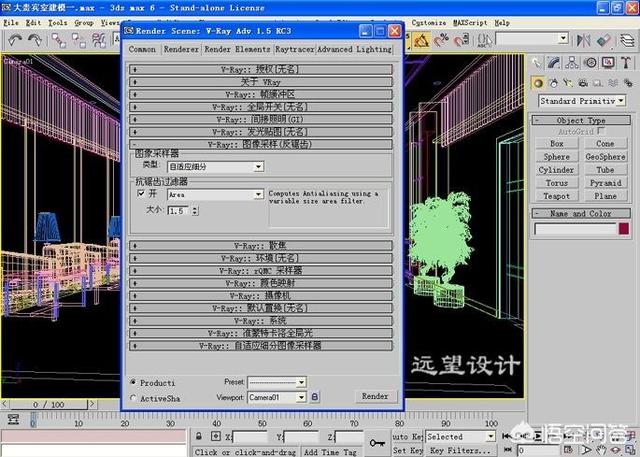Expand the V-Ray:: rQMC 采样器 rollout

(x=261, y=270)
